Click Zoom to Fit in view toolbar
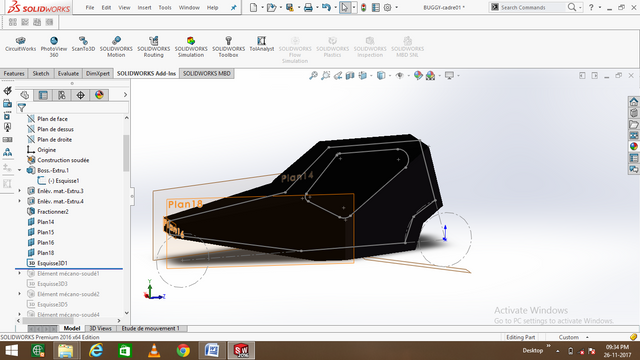Viewport: 640px width, 360px height. pyautogui.click(x=313, y=76)
